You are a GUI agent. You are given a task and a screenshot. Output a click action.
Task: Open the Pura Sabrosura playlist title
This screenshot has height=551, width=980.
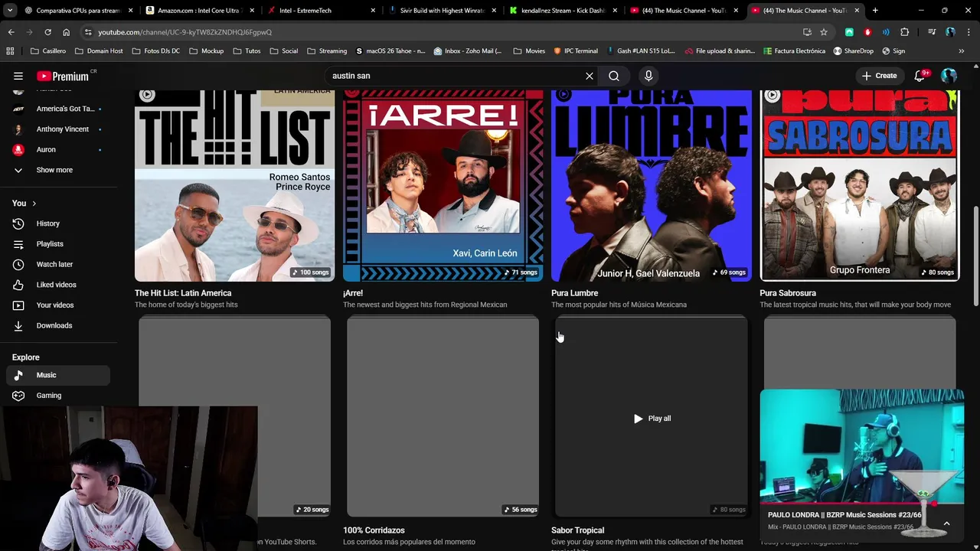[x=788, y=293]
